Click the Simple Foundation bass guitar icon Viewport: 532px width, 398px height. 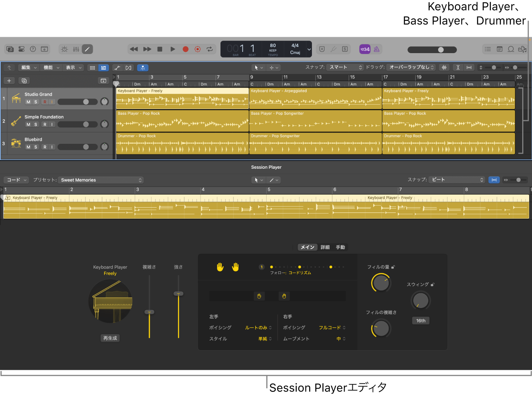coord(16,121)
